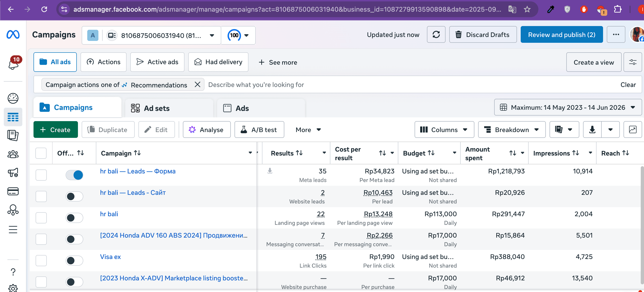Select checkbox for Visa ex campaign
Viewport: 644px width, 292px height.
tap(41, 261)
